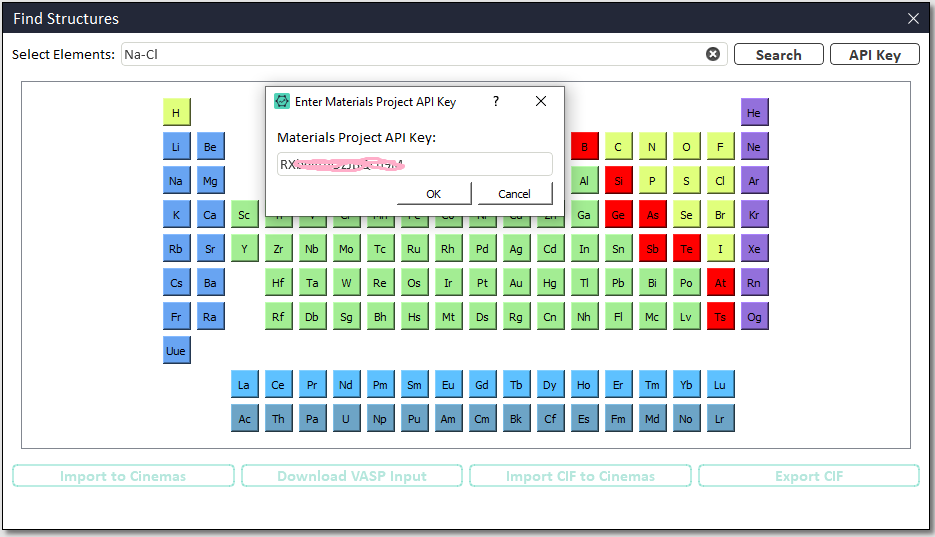Select Magnesium (Mg) element tile

(210, 181)
